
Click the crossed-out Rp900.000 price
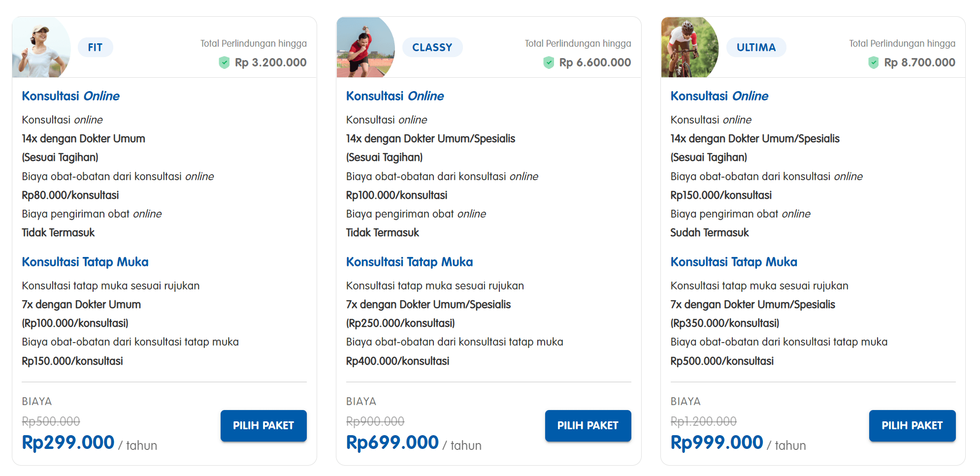click(375, 421)
